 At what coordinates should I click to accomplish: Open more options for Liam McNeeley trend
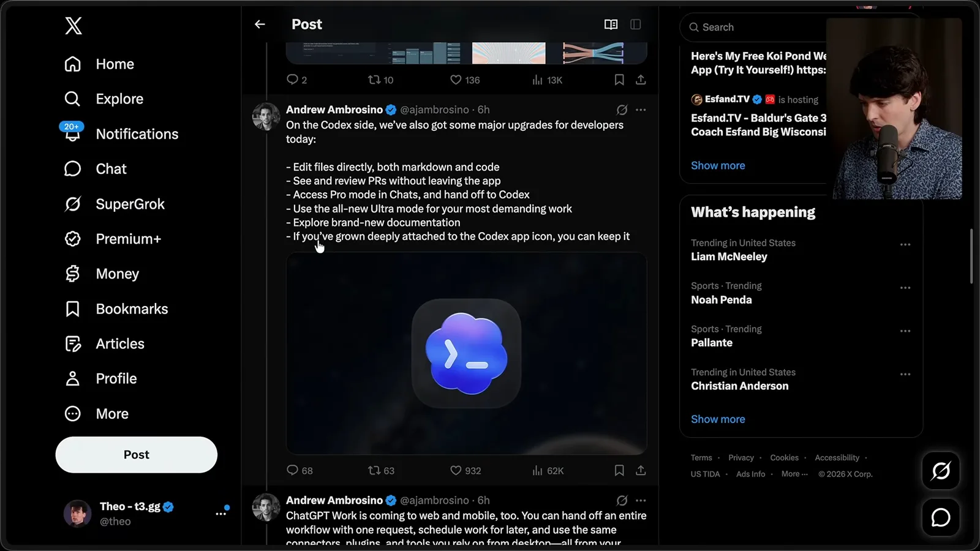tap(905, 244)
